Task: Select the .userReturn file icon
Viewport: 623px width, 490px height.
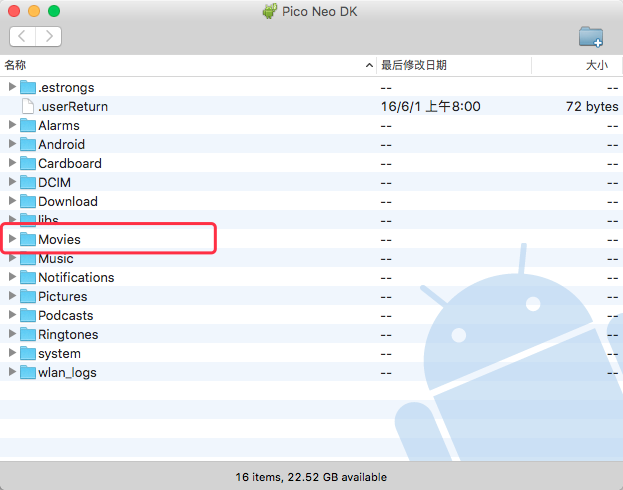Action: click(x=28, y=106)
